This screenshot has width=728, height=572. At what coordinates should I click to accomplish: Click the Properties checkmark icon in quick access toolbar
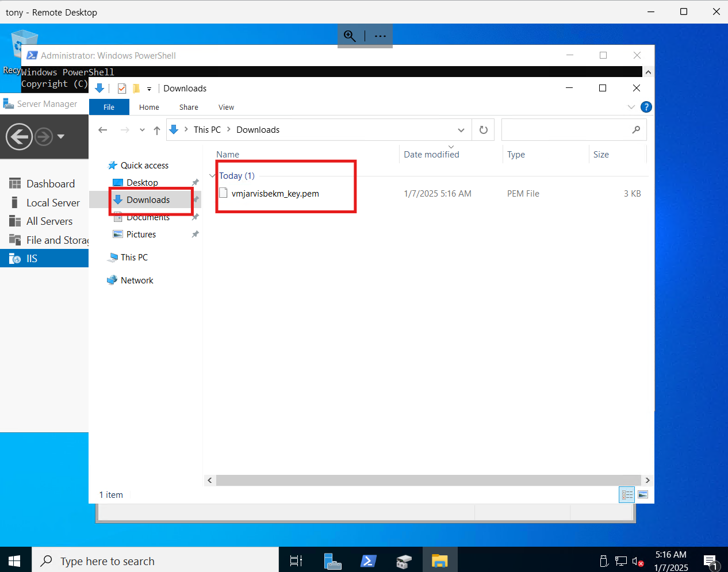pos(122,89)
